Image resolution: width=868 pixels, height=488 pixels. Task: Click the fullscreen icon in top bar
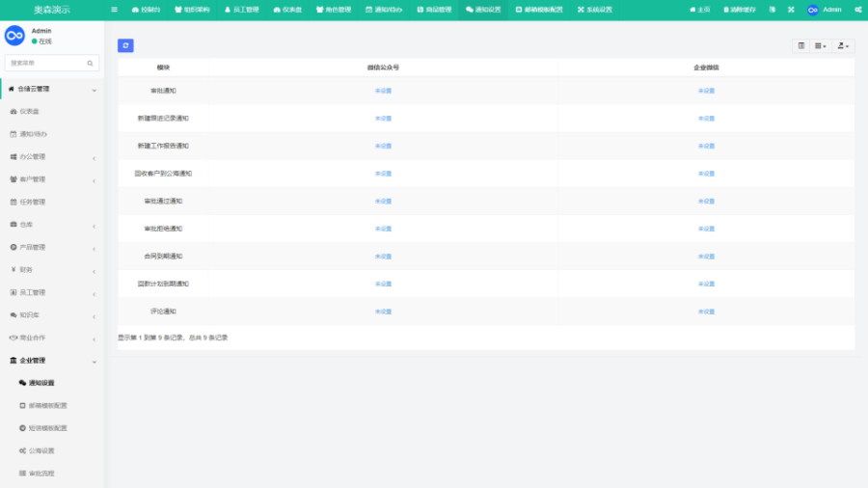pyautogui.click(x=791, y=10)
